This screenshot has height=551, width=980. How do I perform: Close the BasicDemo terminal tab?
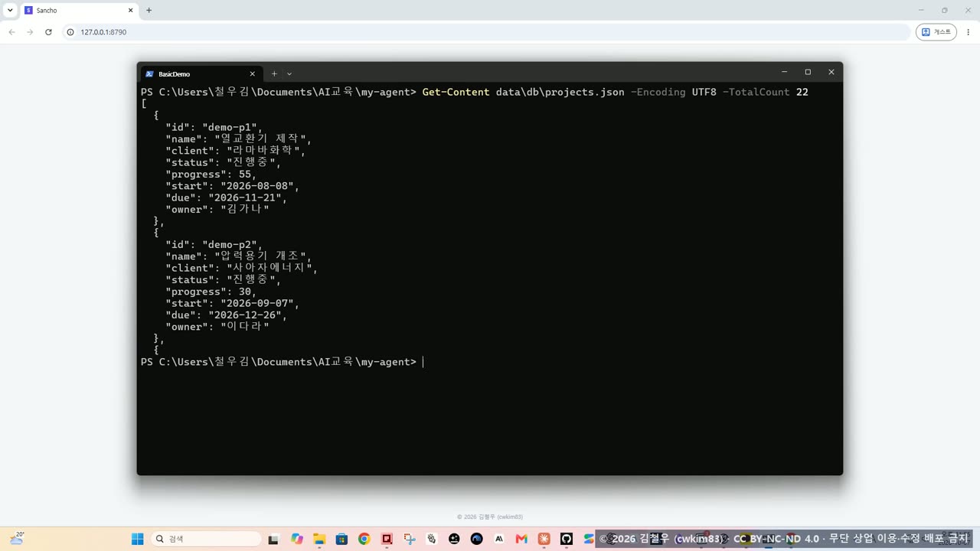tap(253, 73)
